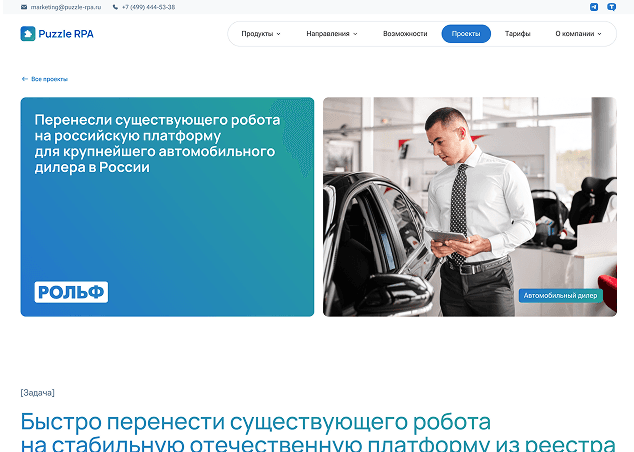Click the car dealer photo with salesman
Viewport: 634px width, 452px height.
[470, 207]
